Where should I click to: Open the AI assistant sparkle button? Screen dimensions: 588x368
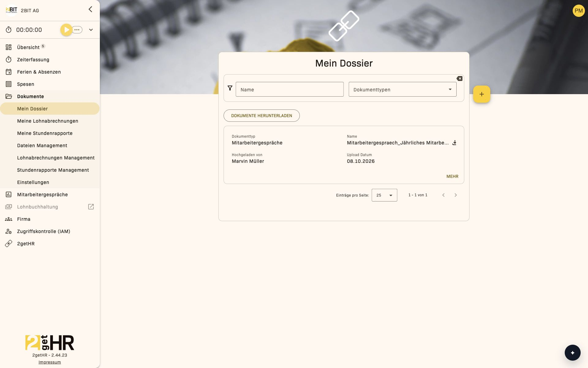[572, 353]
